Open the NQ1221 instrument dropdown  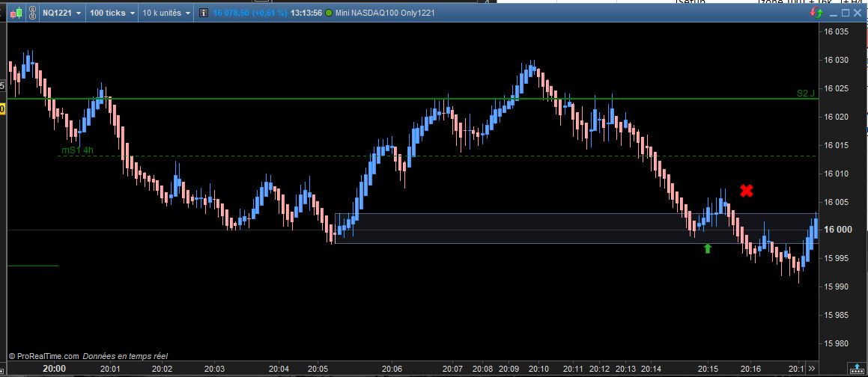[61, 13]
